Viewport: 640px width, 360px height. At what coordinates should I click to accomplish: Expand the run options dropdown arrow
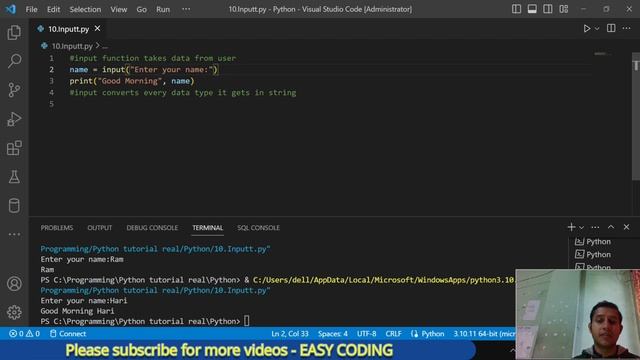tap(597, 29)
